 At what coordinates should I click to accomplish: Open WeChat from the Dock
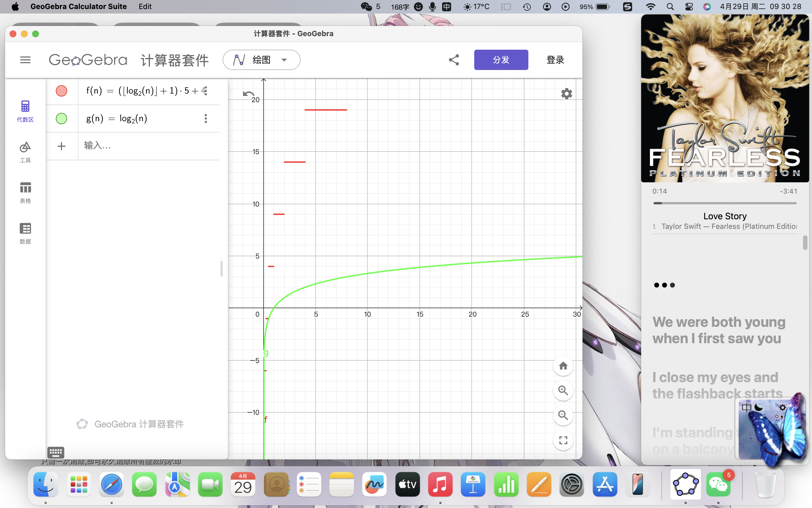point(718,484)
